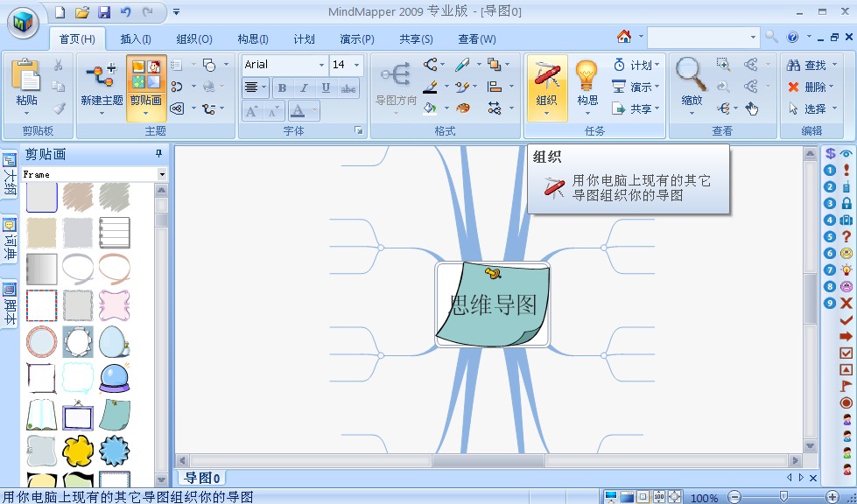Open the Frame category dropdown in Clip Art panel

point(162,174)
